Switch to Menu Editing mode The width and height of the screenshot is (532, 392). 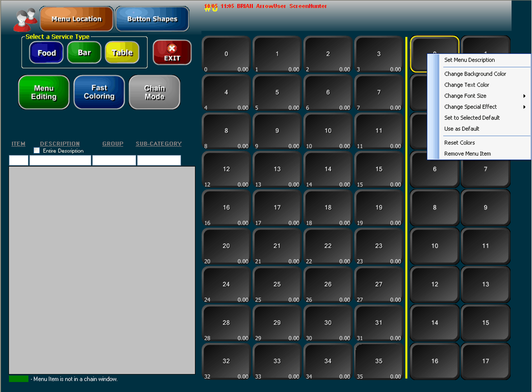(x=44, y=92)
